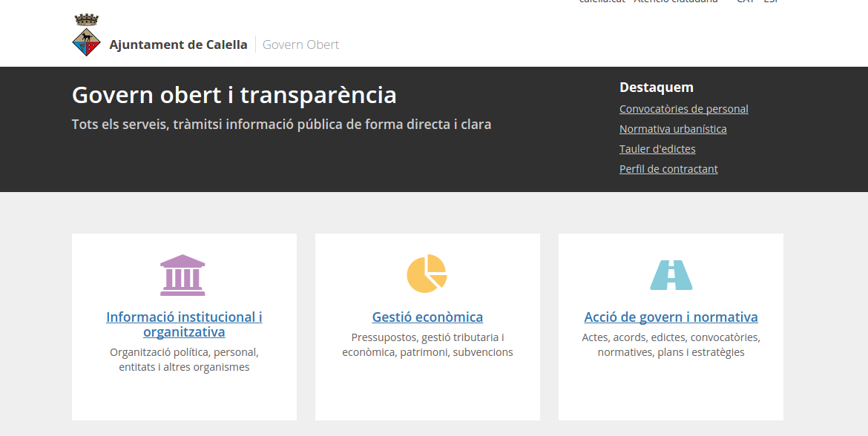Image resolution: width=868 pixels, height=436 pixels.
Task: Go to the Govern Obert header link
Action: [300, 44]
